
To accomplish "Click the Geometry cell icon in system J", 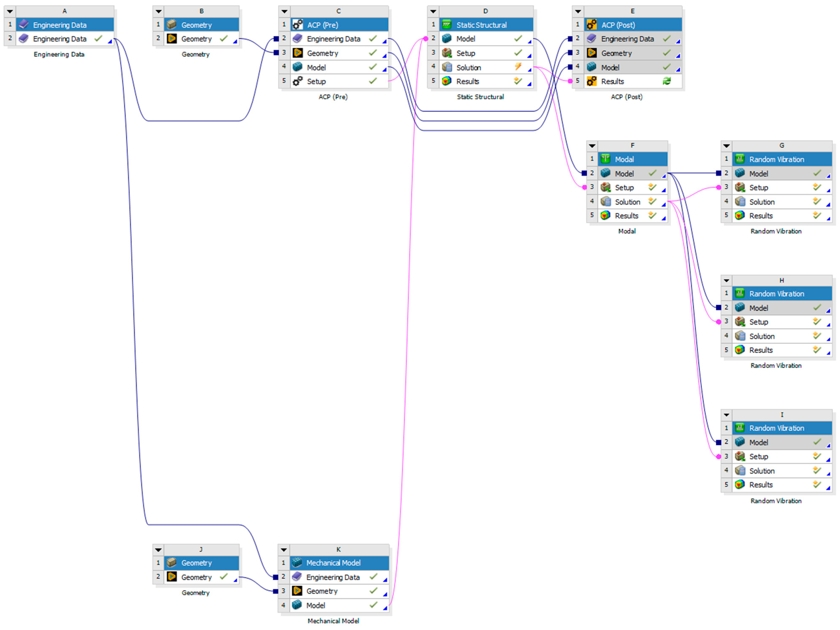I will (x=172, y=577).
